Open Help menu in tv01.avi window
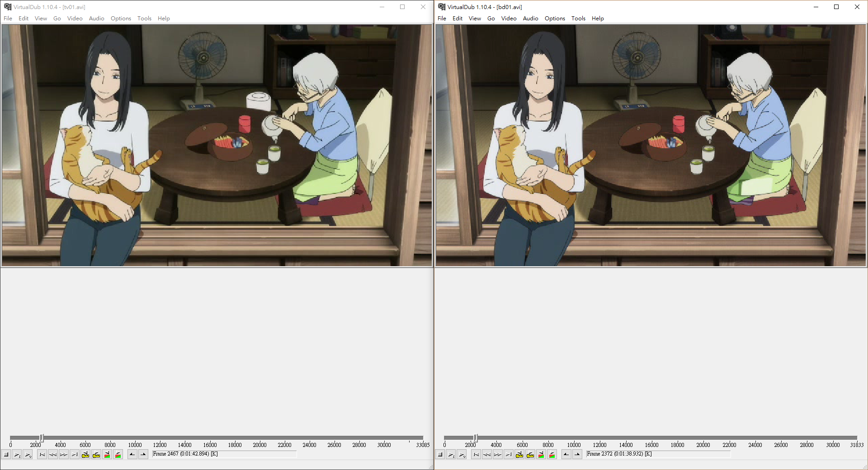This screenshot has width=868, height=470. pyautogui.click(x=164, y=19)
